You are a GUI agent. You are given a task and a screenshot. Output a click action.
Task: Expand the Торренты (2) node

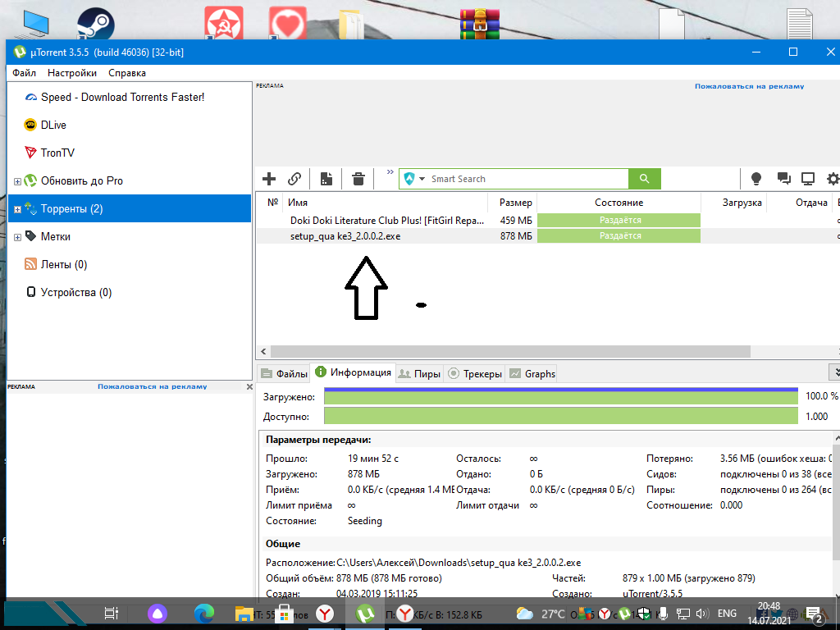pyautogui.click(x=17, y=209)
